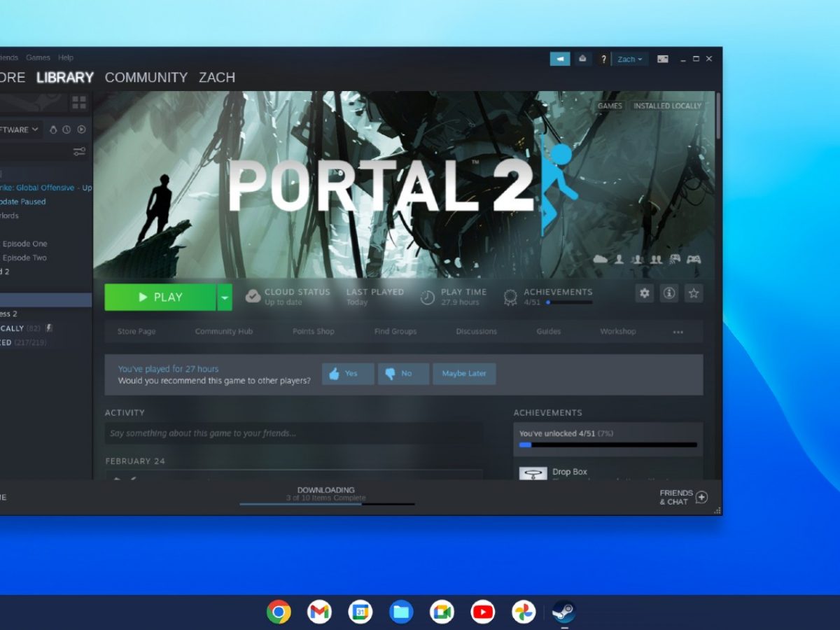Recommend the game with Yes button
This screenshot has height=630, width=840.
pyautogui.click(x=347, y=374)
